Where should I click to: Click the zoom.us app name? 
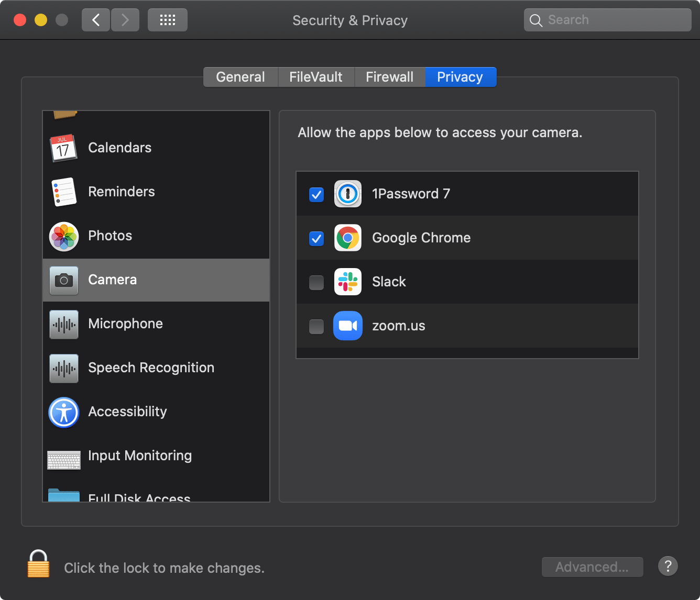click(x=398, y=326)
